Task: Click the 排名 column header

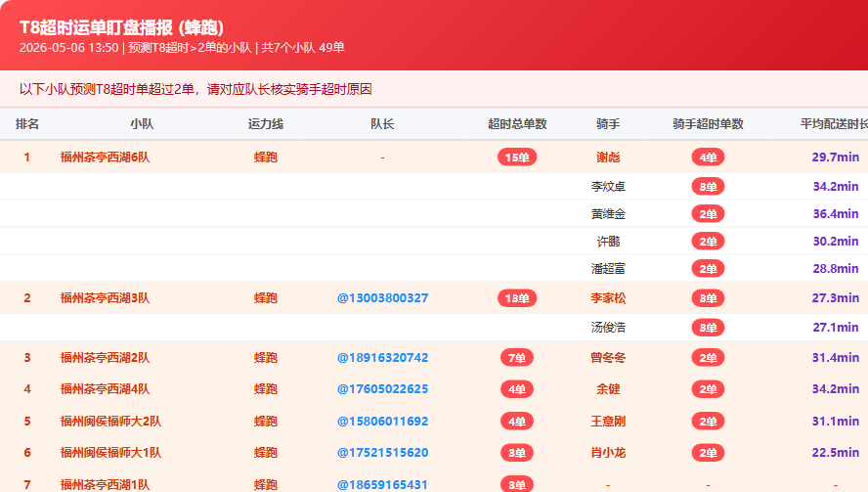Action: tap(27, 124)
